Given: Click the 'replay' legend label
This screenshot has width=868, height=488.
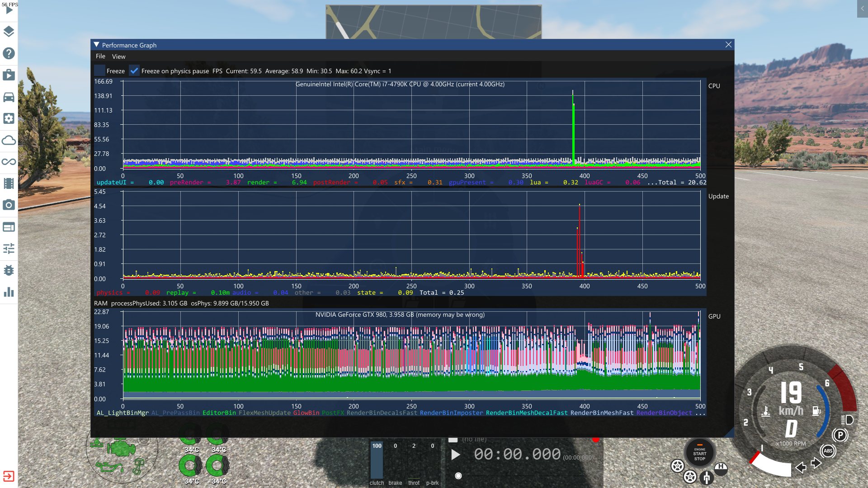Looking at the screenshot, I should pyautogui.click(x=177, y=293).
